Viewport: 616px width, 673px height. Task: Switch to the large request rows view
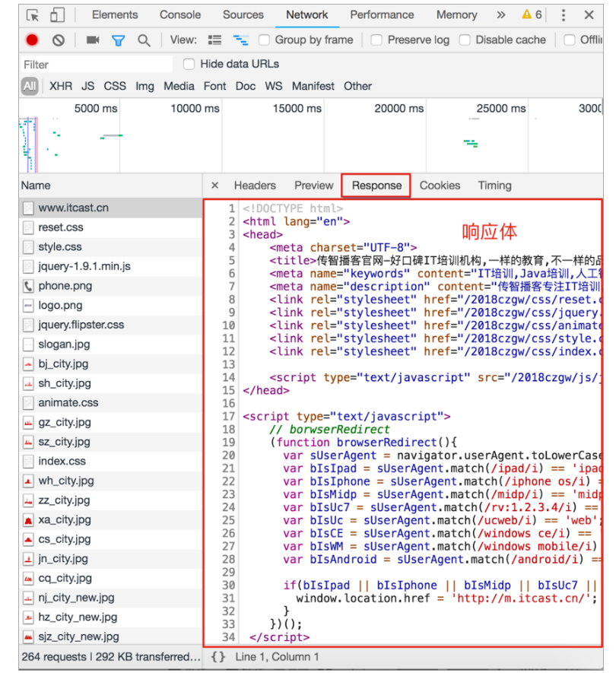(x=214, y=40)
